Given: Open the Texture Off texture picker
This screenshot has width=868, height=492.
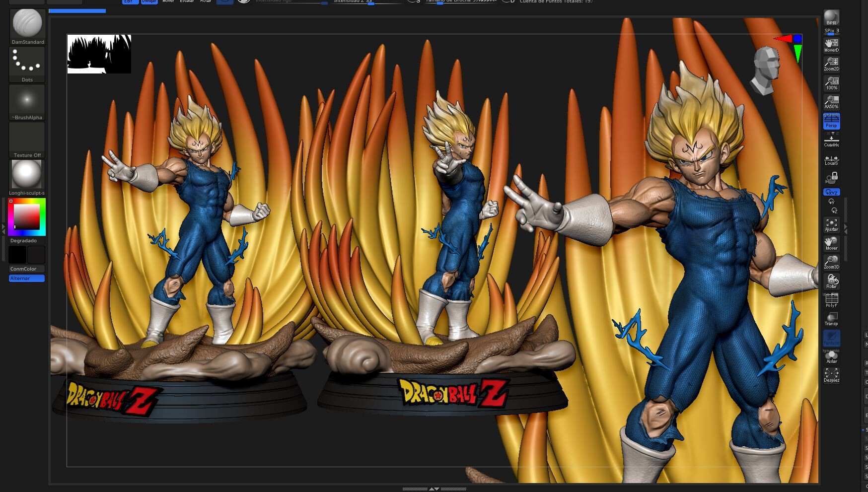Looking at the screenshot, I should coord(27,137).
